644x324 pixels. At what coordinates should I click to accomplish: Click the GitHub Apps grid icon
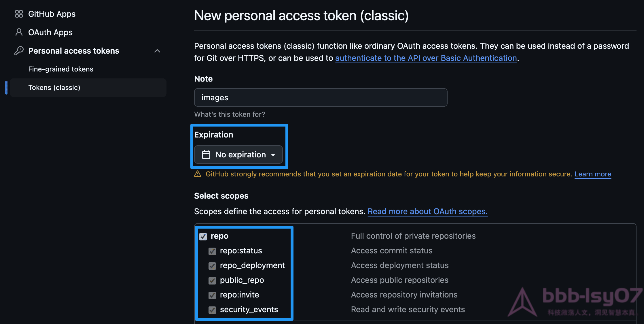(x=19, y=14)
